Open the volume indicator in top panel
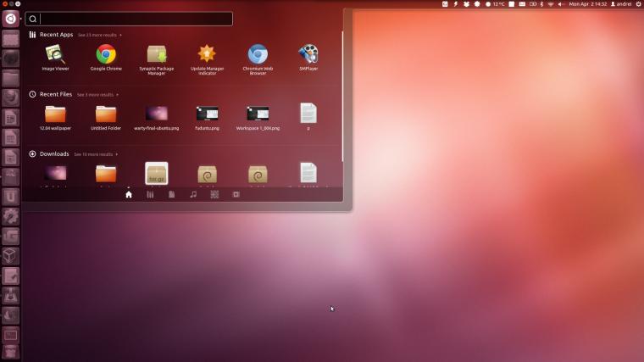Viewport: 644px width, 362px height. pos(561,4)
